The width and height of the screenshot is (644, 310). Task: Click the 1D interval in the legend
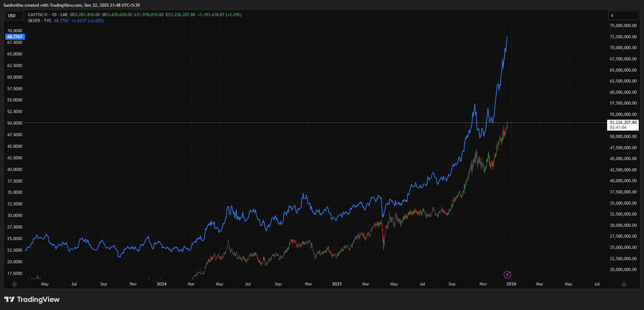54,15
